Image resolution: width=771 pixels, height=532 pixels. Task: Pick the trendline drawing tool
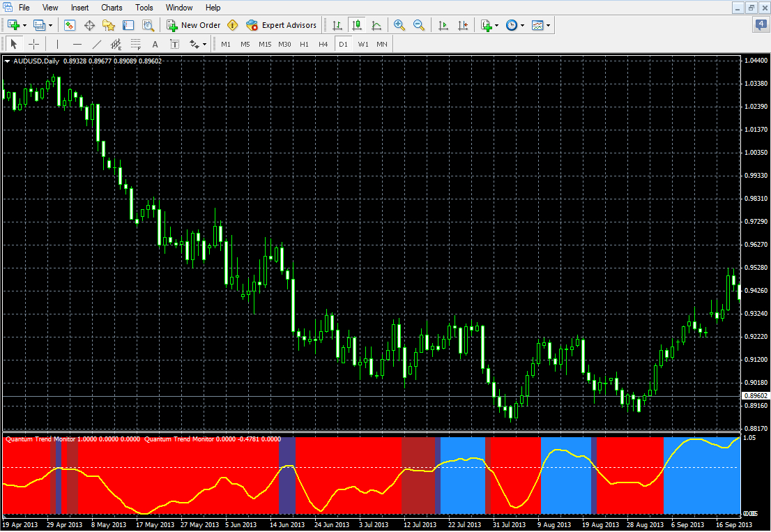pyautogui.click(x=97, y=45)
